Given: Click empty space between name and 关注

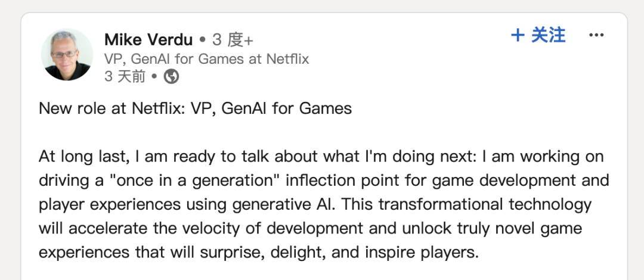Looking at the screenshot, I should 382,40.
